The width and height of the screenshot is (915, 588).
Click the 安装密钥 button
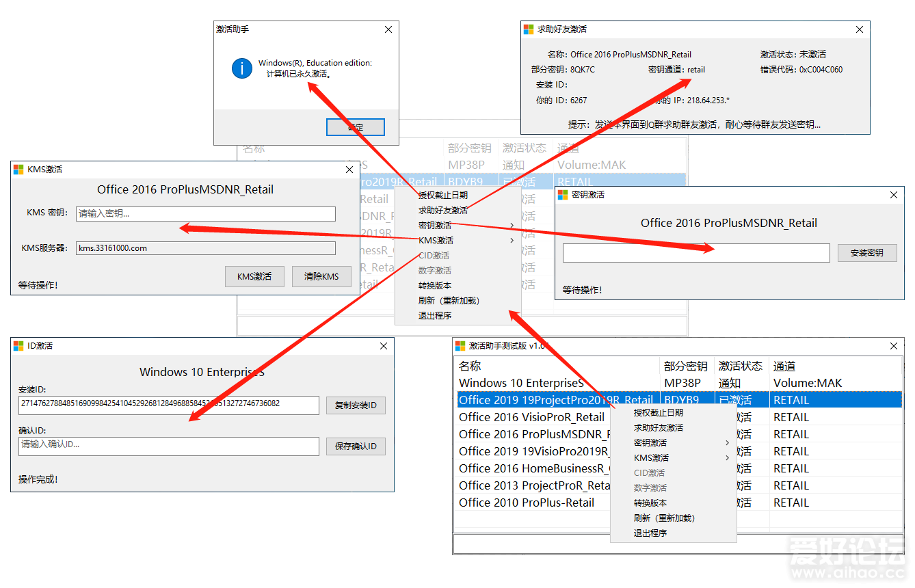pos(867,253)
